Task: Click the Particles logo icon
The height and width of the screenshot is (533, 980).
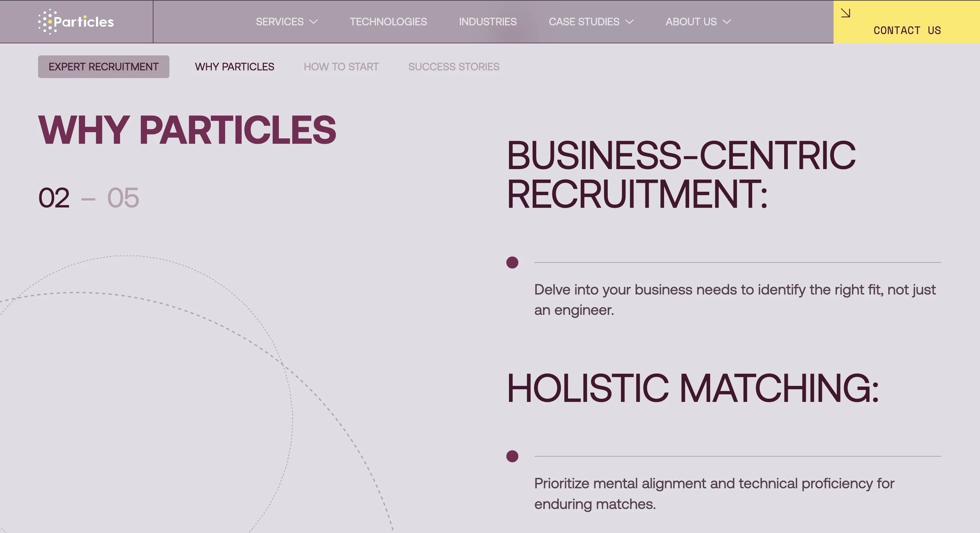Action: (x=46, y=22)
